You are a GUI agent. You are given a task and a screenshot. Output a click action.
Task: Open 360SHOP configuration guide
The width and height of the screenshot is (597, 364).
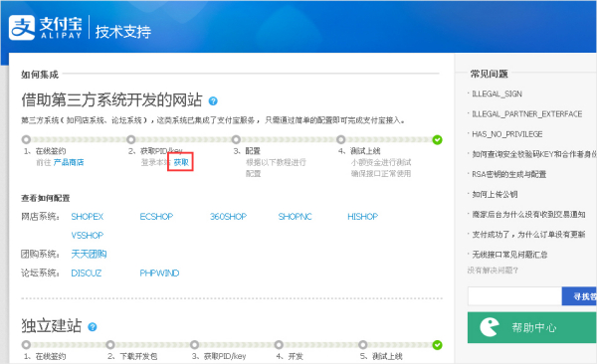(228, 217)
